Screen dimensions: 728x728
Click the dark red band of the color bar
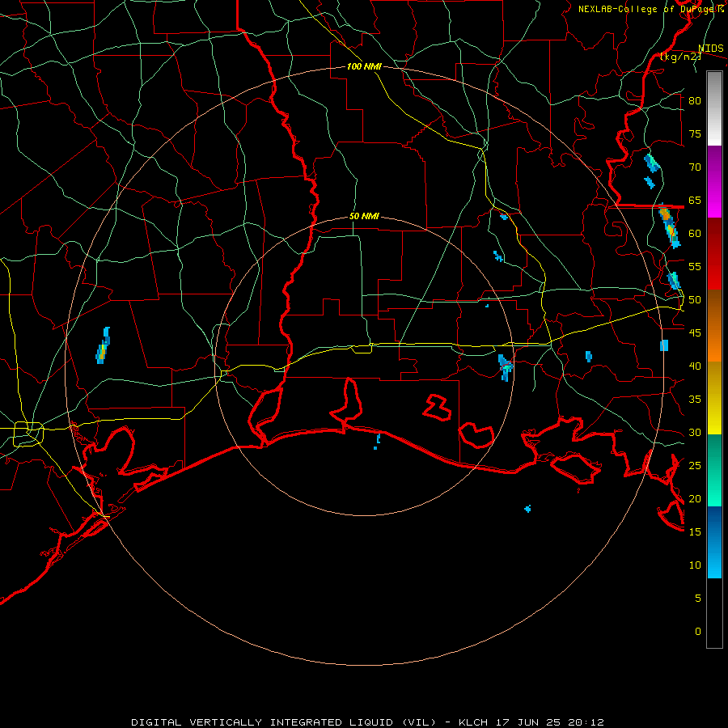click(714, 253)
